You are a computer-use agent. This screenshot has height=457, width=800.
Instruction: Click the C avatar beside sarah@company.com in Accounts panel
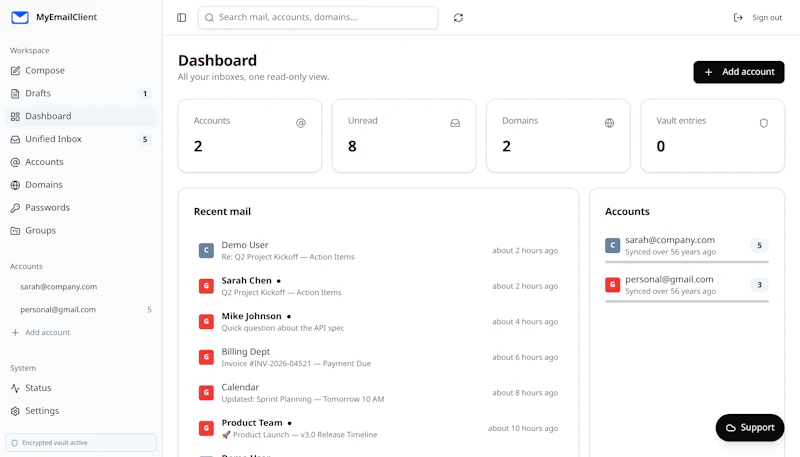coord(613,245)
